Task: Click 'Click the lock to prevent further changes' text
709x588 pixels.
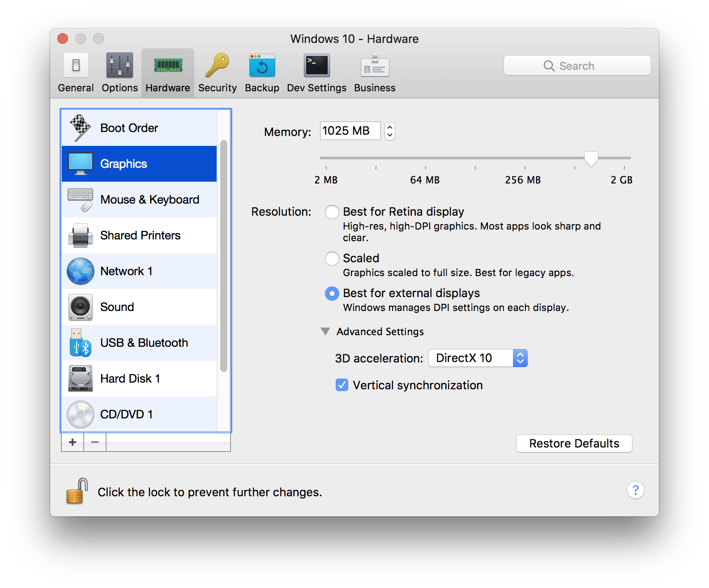Action: (x=210, y=492)
